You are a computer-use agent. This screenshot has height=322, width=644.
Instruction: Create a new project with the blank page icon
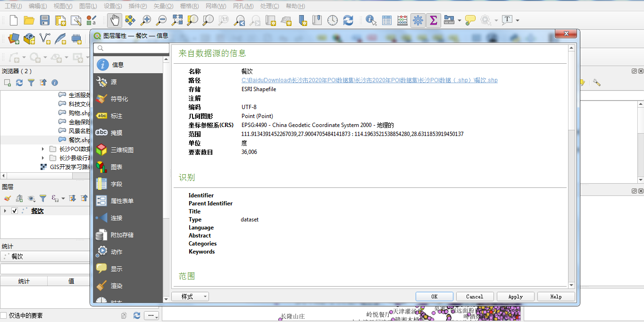point(14,20)
